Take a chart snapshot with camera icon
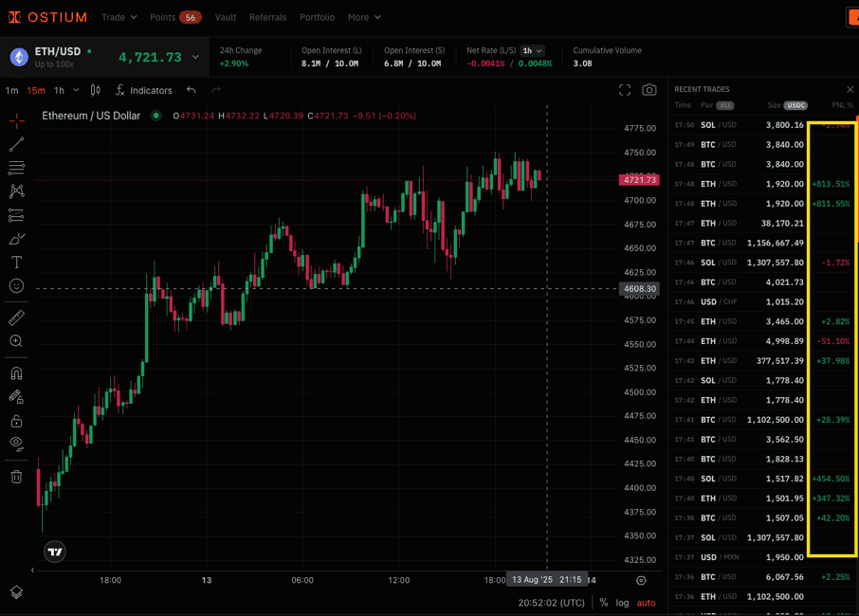Screen dimensions: 859x616 click(649, 90)
